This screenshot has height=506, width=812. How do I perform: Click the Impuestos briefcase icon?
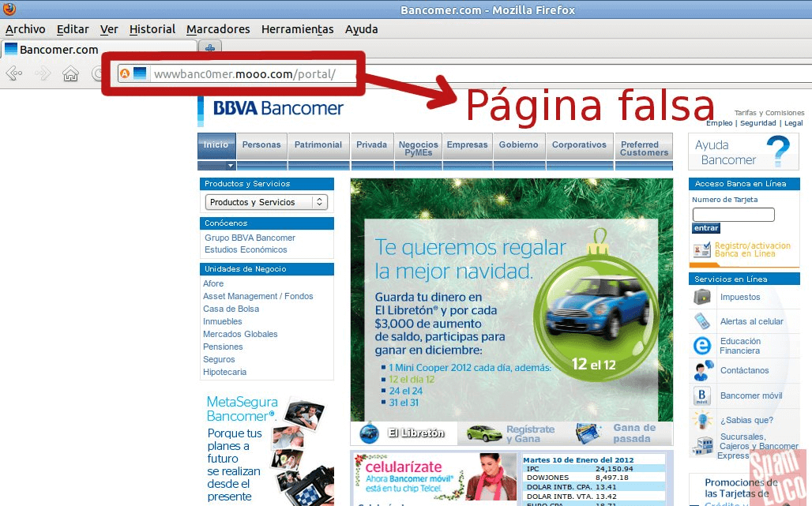(702, 297)
